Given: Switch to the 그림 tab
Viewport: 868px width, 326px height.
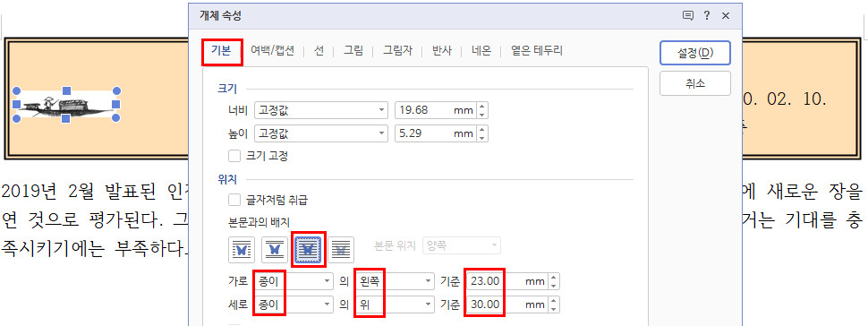Looking at the screenshot, I should tap(353, 52).
